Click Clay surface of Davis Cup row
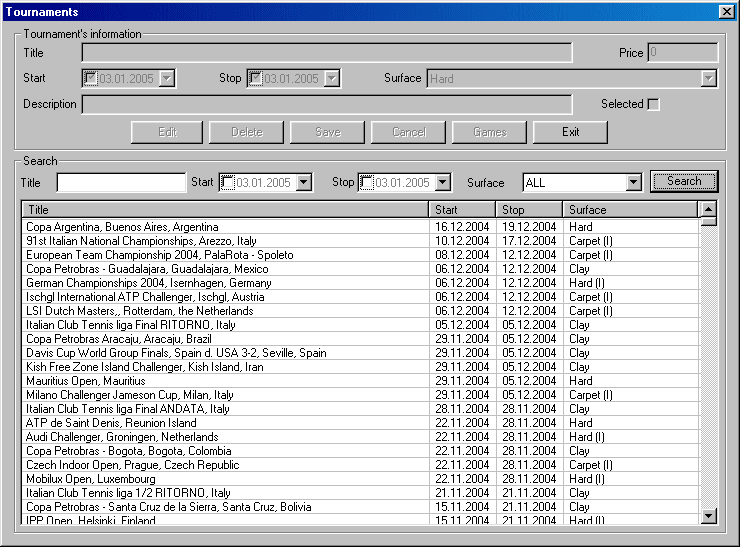Viewport: 740px width, 547px height. [579, 353]
